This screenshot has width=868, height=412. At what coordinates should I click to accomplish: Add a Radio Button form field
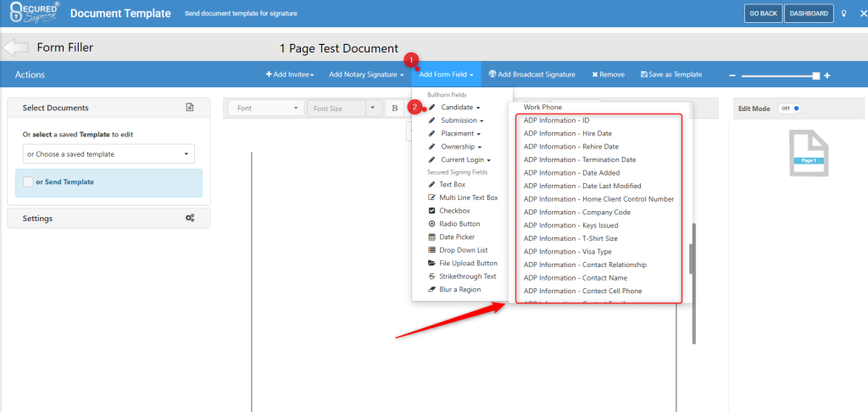[x=459, y=224]
